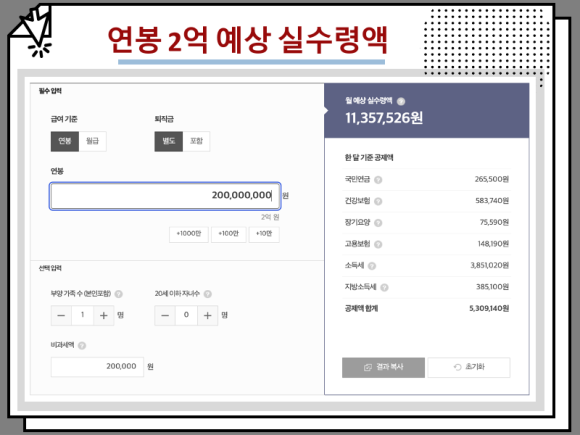Select the 11,357,526원 monthly take-home amount
Viewport: 580px width, 435px height.
coord(384,118)
